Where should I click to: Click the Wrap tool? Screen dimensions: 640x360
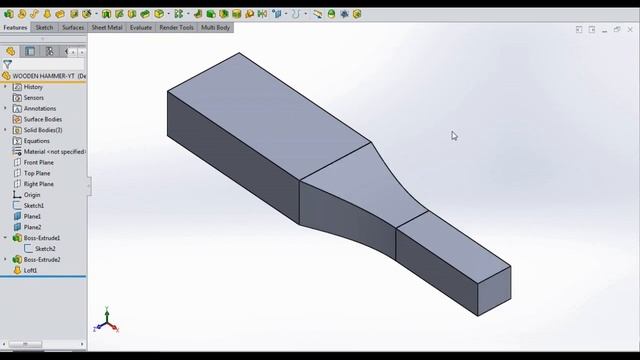tap(236, 14)
